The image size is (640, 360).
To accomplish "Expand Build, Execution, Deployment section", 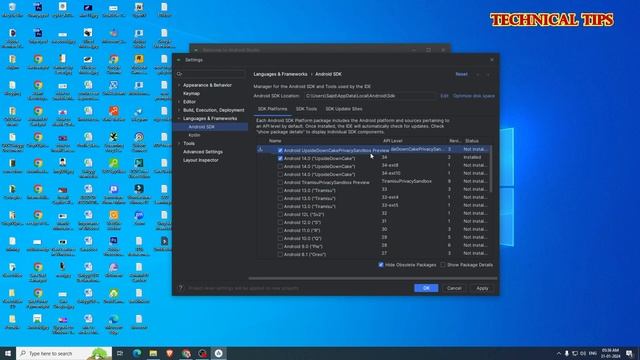I will pyautogui.click(x=179, y=110).
